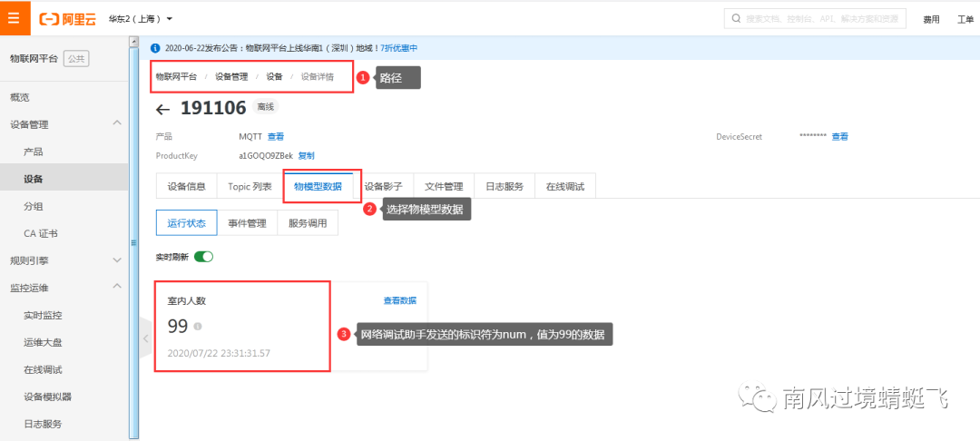
Task: Open the 7折优惠中 link
Action: coord(398,47)
